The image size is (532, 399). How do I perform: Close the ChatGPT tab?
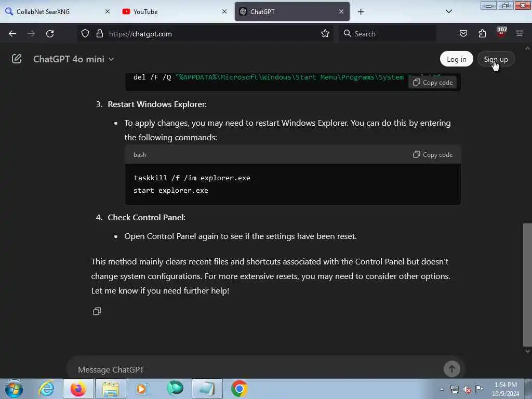click(341, 11)
